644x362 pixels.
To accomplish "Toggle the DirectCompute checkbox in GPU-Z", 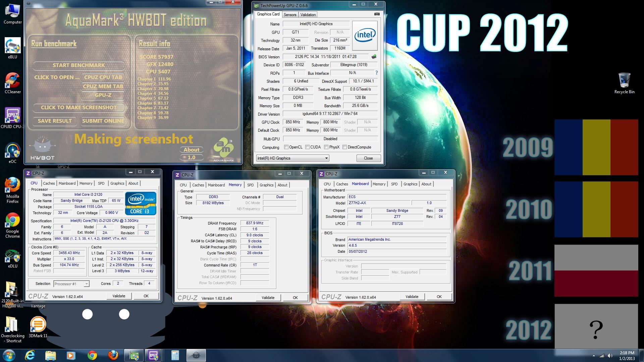I will (x=344, y=147).
